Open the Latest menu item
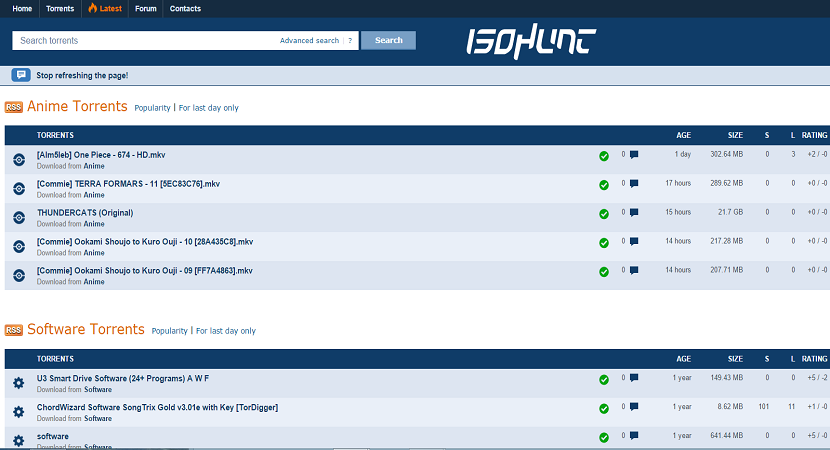830x450 pixels. click(x=105, y=8)
